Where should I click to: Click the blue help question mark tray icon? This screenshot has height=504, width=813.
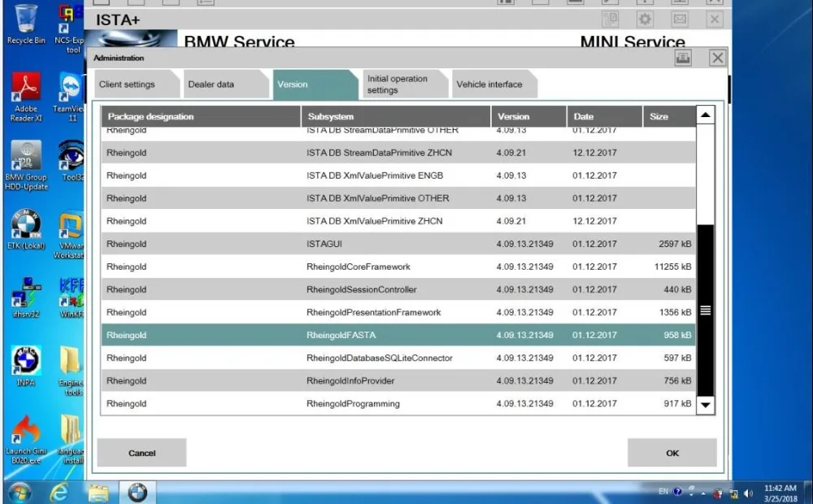[x=677, y=492]
